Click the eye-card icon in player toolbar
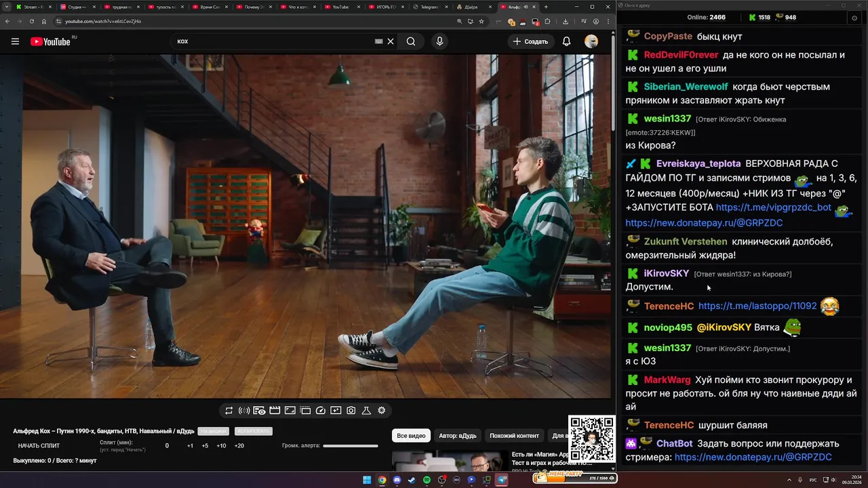The width and height of the screenshot is (868, 488). (259, 411)
